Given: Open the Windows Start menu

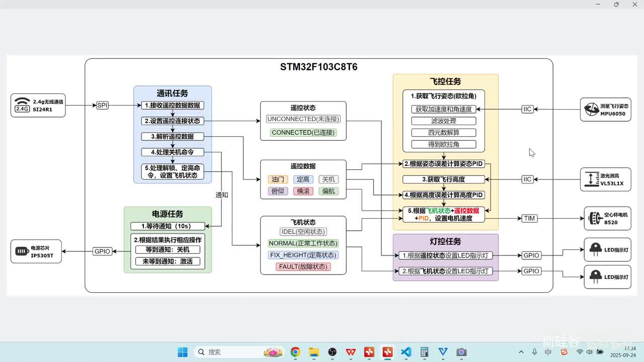Looking at the screenshot, I should (183, 352).
